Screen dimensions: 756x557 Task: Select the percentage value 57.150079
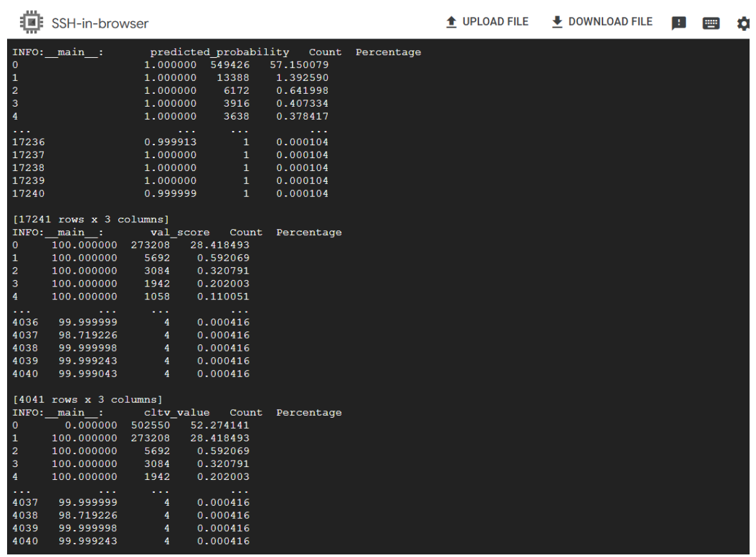click(x=299, y=64)
